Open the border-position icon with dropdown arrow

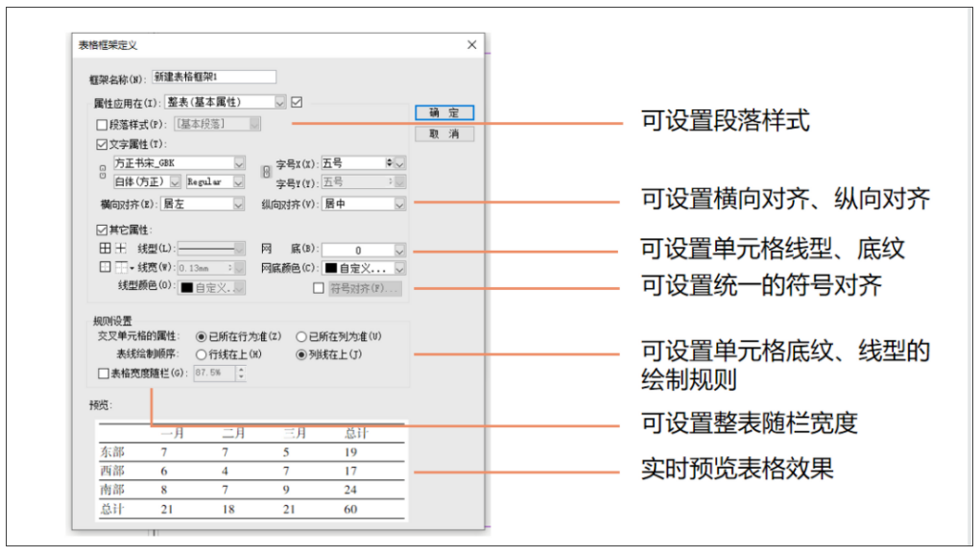pos(125,268)
